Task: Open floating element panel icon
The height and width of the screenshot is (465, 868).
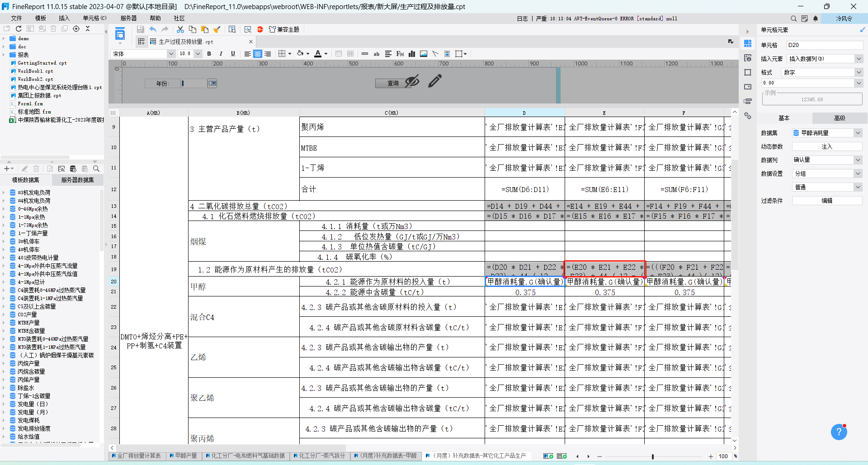Action: pyautogui.click(x=748, y=72)
